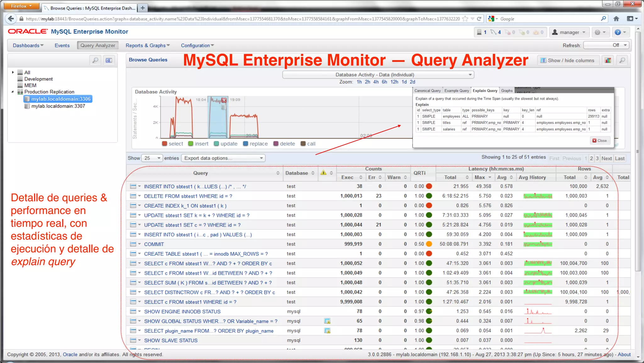
Task: Open the Refresh interval dropdown
Action: (606, 45)
